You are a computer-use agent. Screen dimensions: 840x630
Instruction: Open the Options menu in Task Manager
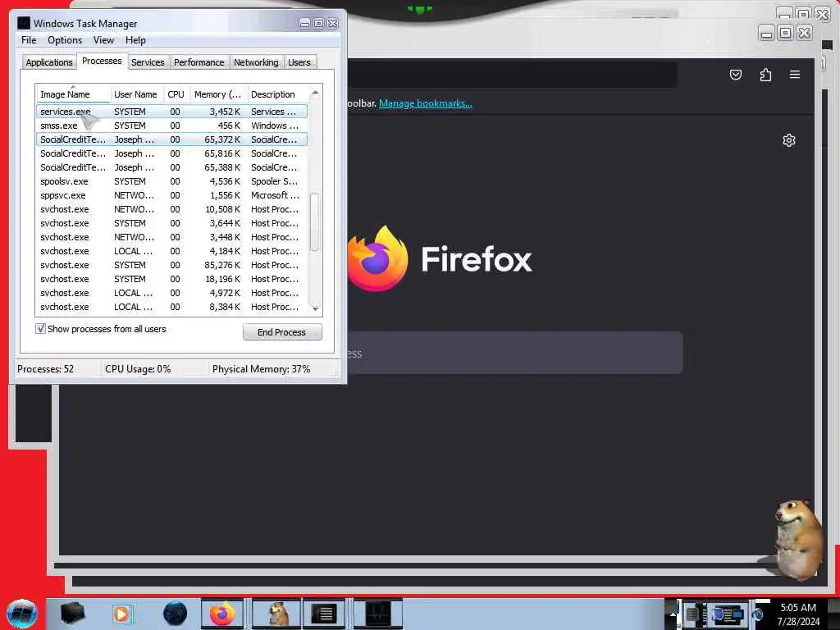pos(65,40)
